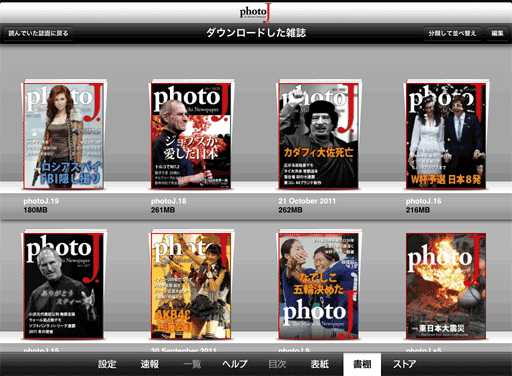This screenshot has width=512, height=376.
Task: Switch to the 表紙 cover tab
Action: click(x=320, y=364)
